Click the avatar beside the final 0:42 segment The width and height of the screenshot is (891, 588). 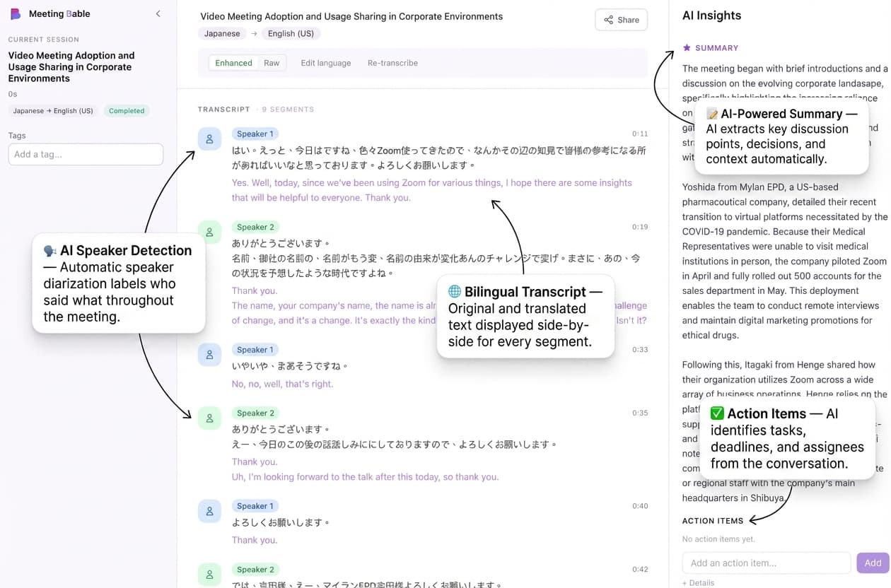pyautogui.click(x=209, y=575)
